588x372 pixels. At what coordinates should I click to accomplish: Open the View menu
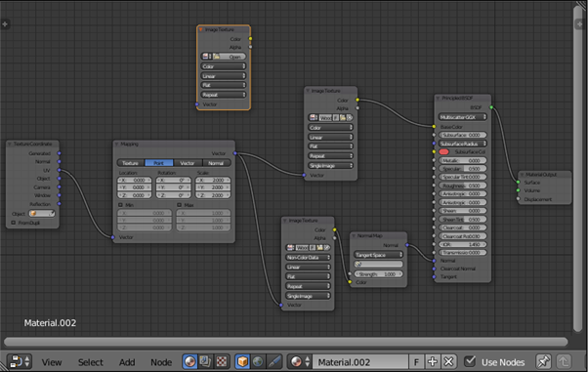point(52,362)
